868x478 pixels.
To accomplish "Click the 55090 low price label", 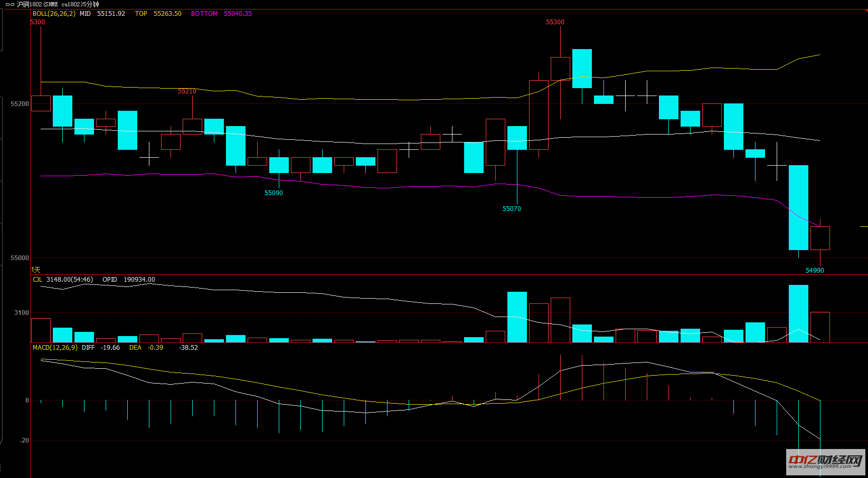I will point(273,193).
